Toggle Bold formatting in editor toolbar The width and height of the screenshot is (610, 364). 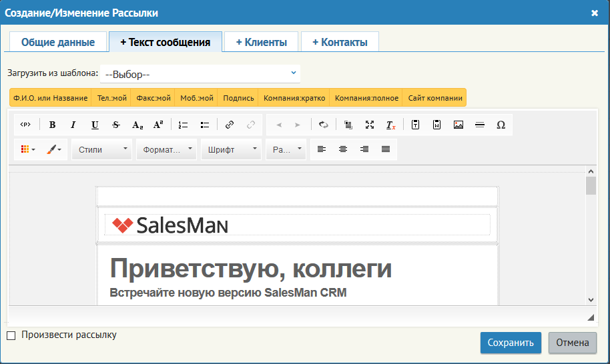pos(52,125)
